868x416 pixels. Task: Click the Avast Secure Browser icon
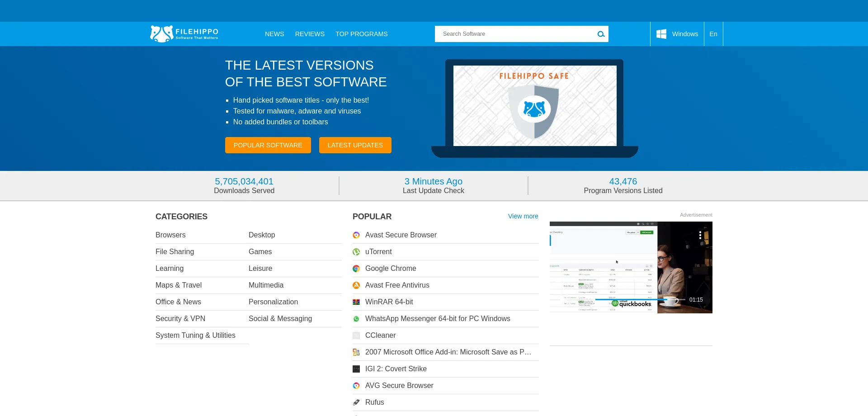(356, 235)
